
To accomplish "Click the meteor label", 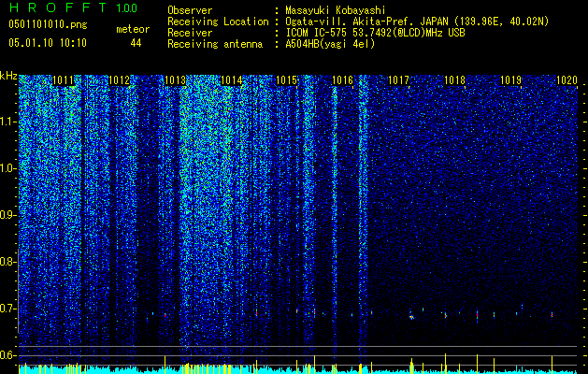I will coord(133,29).
